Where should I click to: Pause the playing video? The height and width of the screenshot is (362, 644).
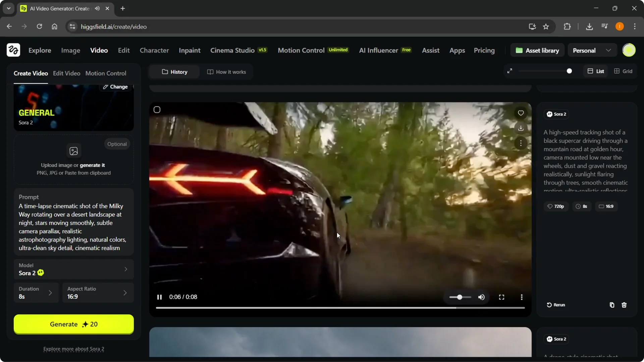coord(159,297)
